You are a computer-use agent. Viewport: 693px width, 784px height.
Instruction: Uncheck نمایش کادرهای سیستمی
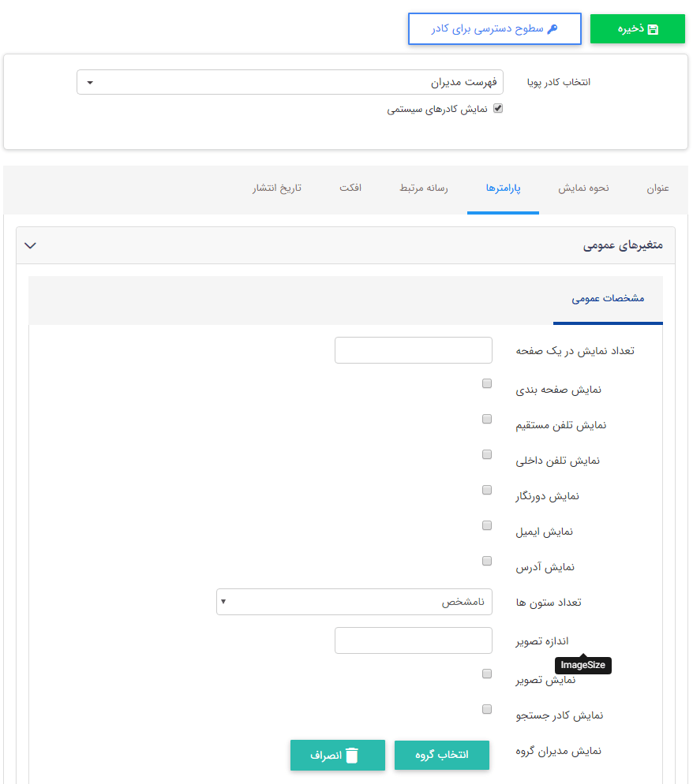pyautogui.click(x=496, y=109)
